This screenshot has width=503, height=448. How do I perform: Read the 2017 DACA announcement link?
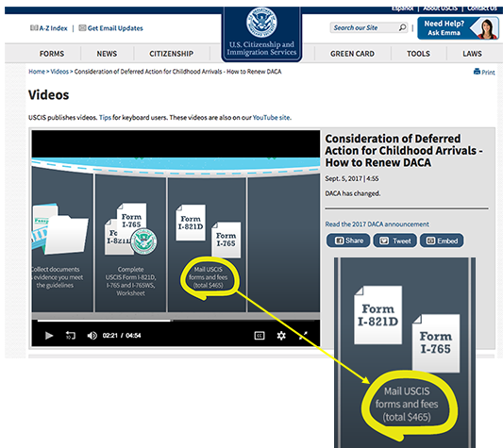click(x=377, y=224)
